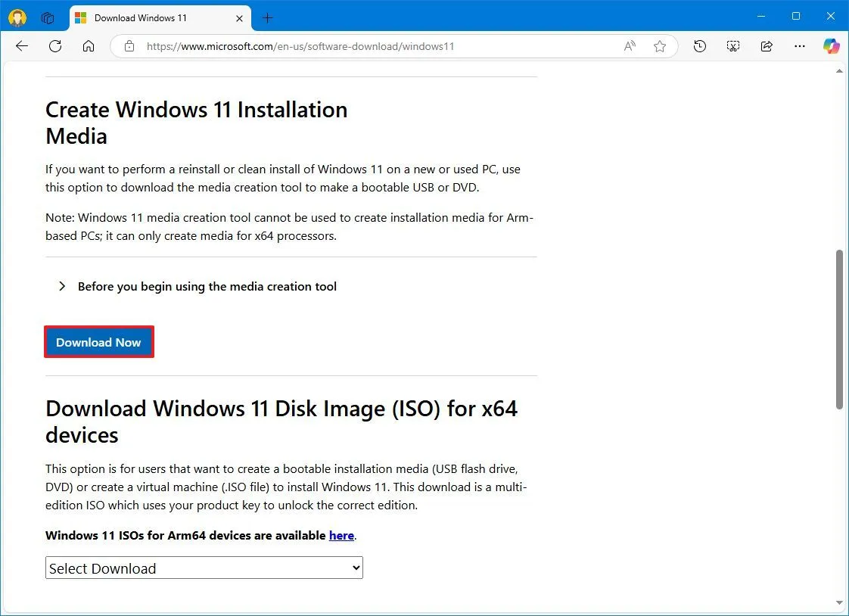Screen dimensions: 849x616
Task: View site information via the lock icon
Action: (x=129, y=46)
